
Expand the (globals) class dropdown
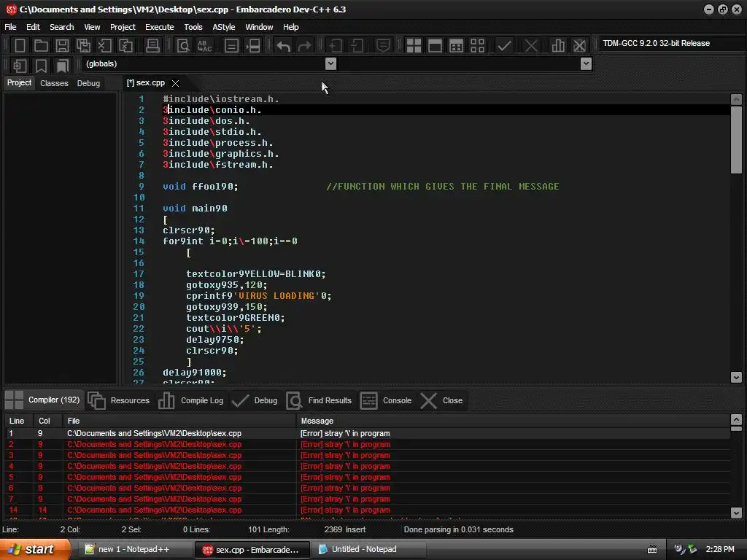pyautogui.click(x=330, y=64)
